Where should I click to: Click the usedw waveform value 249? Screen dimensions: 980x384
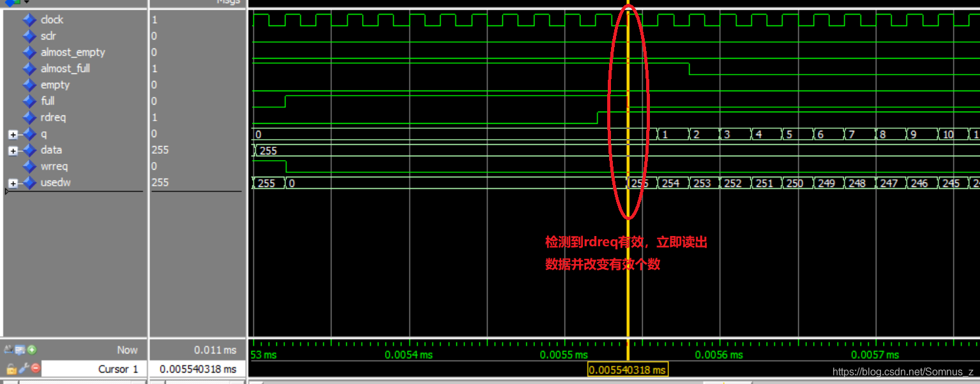[x=826, y=183]
